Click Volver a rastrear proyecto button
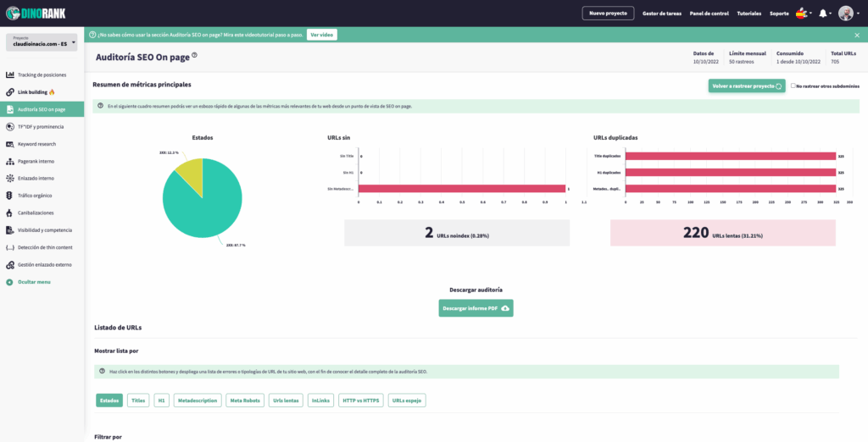868x442 pixels. coord(747,86)
